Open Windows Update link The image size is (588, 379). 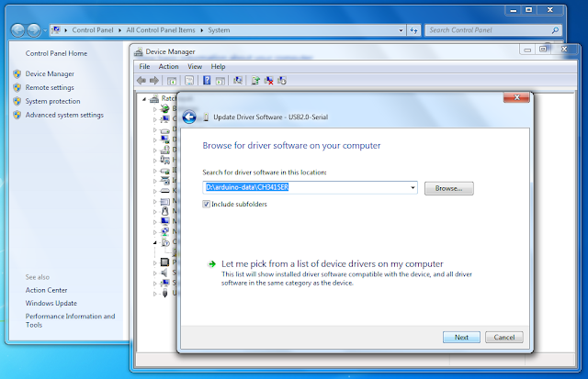click(51, 303)
